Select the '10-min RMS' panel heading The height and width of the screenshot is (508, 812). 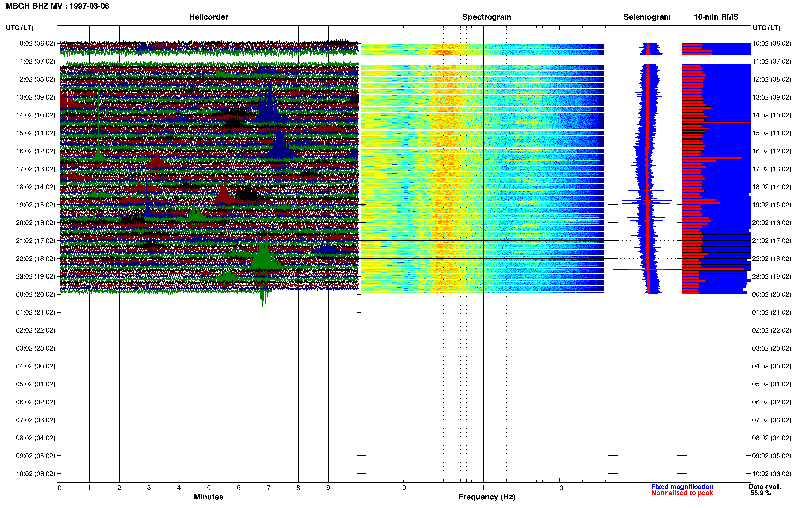click(x=716, y=17)
